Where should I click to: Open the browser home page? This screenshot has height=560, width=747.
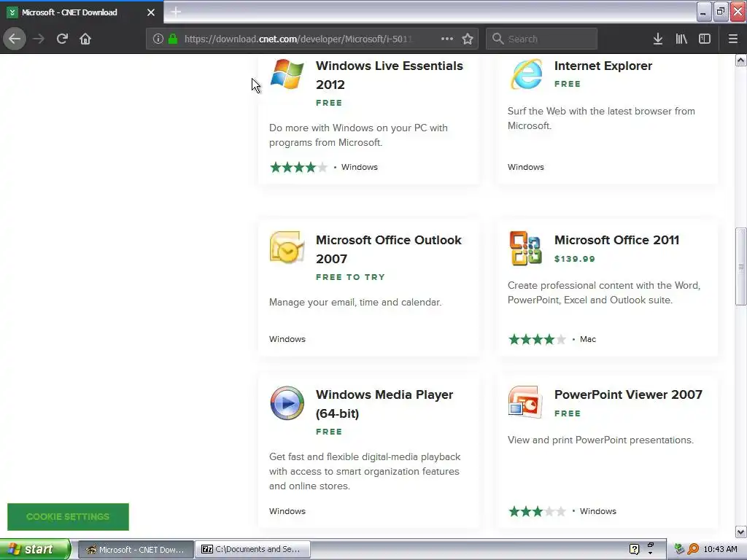(85, 39)
